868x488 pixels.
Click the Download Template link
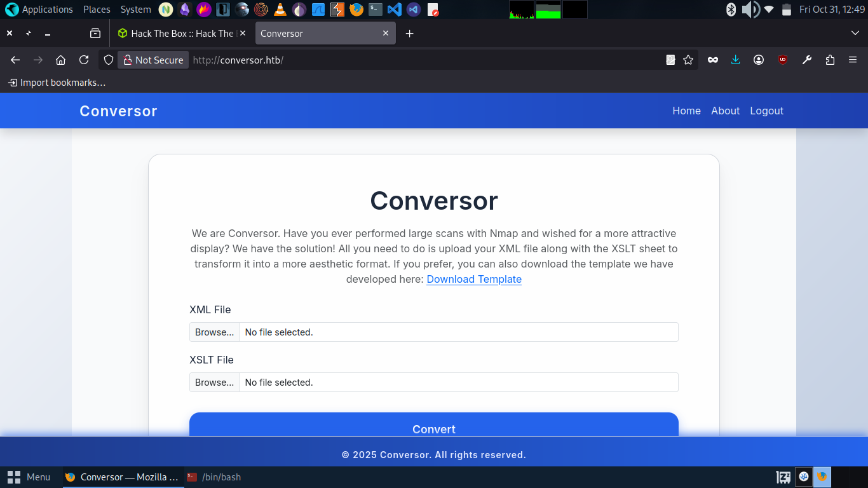(474, 279)
